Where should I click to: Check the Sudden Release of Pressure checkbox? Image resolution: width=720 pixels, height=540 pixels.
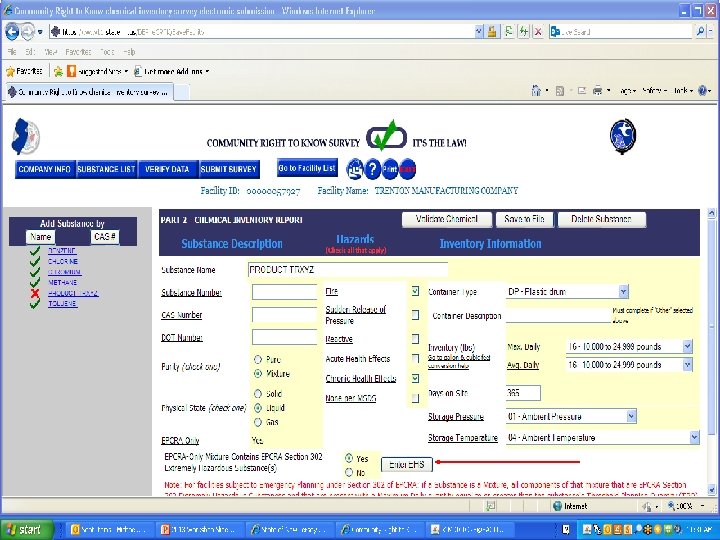(x=415, y=315)
